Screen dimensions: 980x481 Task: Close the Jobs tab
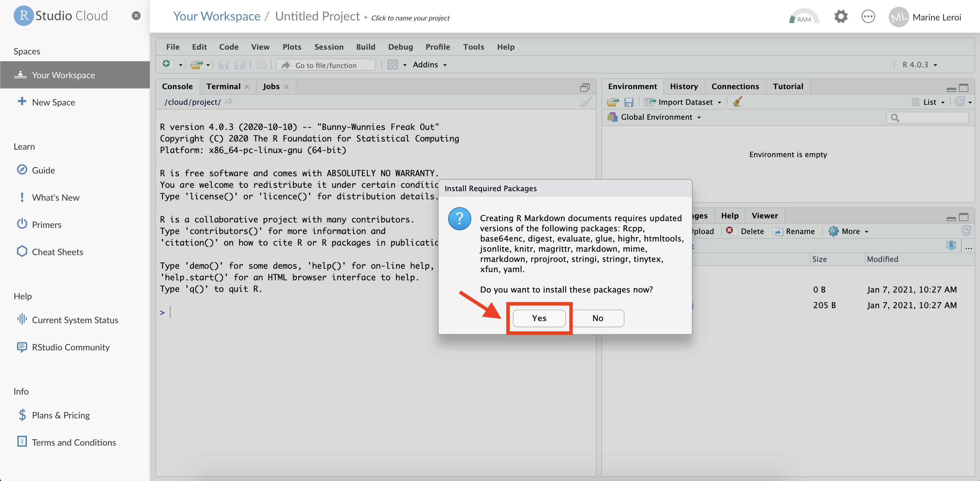[286, 87]
